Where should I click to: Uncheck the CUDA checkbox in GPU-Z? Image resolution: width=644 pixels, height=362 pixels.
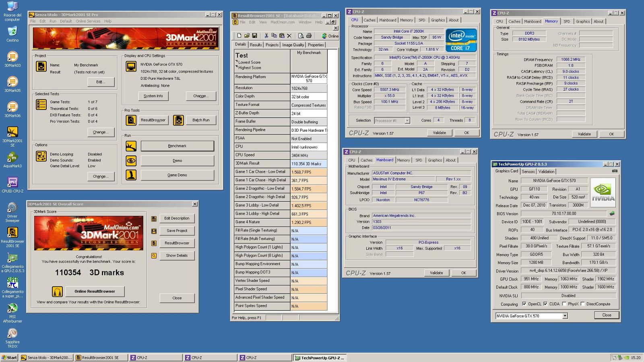click(x=545, y=304)
